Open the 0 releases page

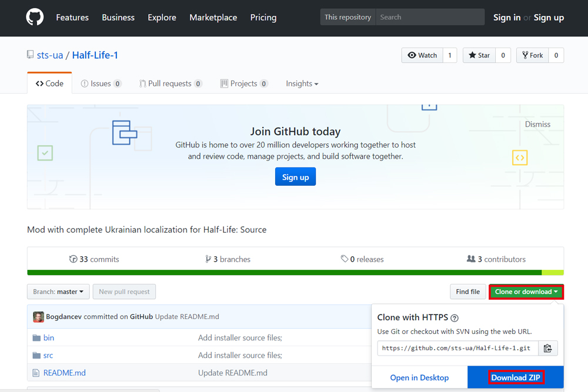click(x=362, y=259)
